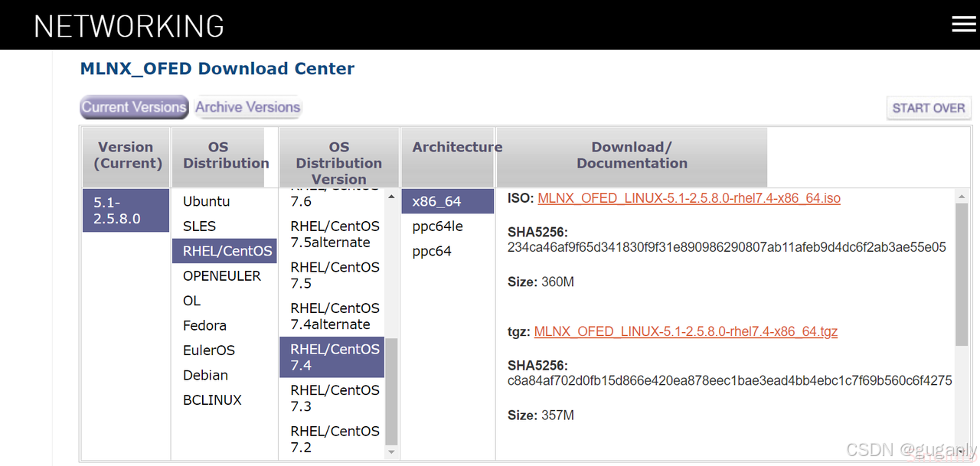
Task: Download the rhel7.4 x86_64 ISO file
Action: coord(689,198)
